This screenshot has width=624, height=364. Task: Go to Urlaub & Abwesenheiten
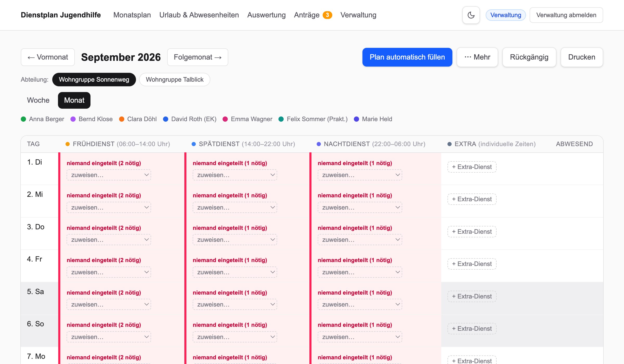[199, 15]
